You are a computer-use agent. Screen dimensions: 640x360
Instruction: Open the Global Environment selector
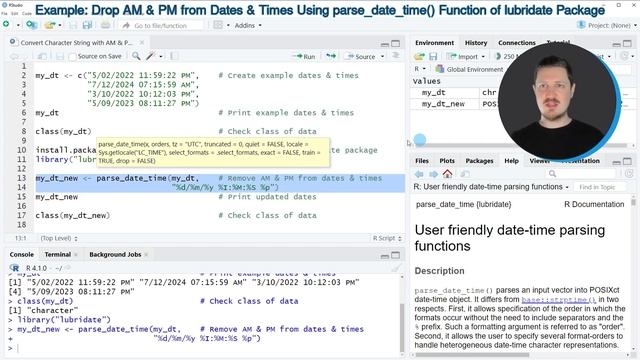point(470,69)
